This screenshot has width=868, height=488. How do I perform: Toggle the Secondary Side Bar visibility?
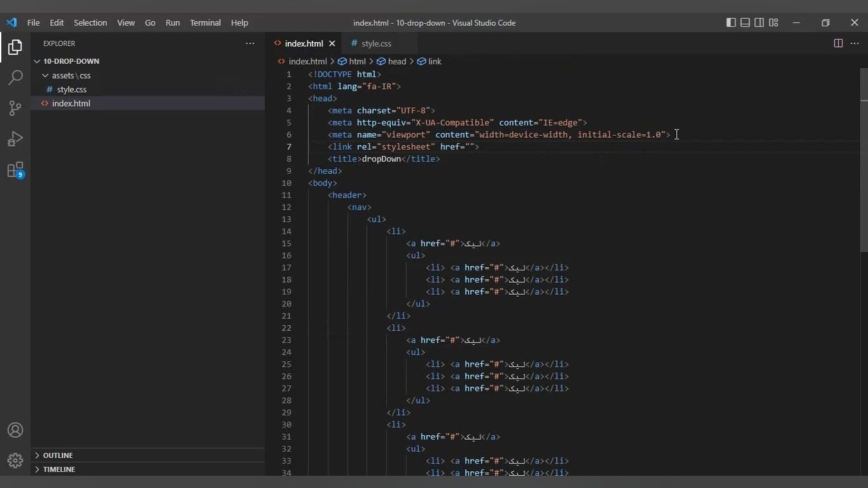click(x=759, y=23)
